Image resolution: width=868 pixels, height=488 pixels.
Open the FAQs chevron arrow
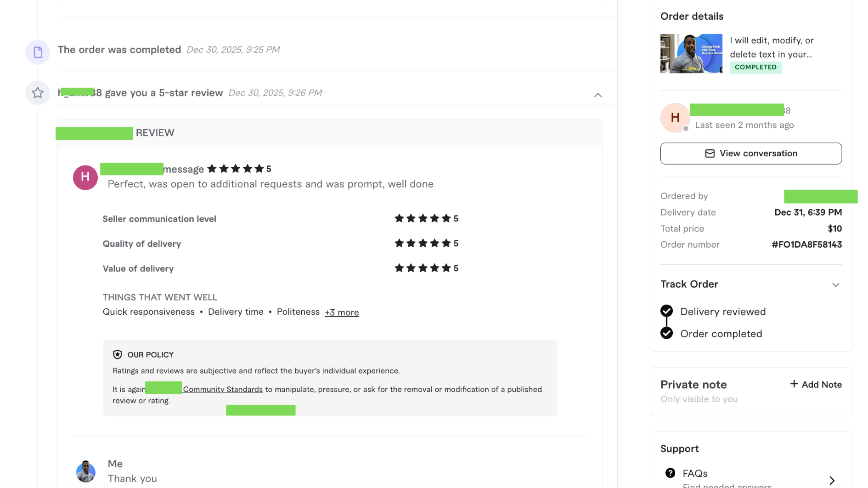point(832,480)
